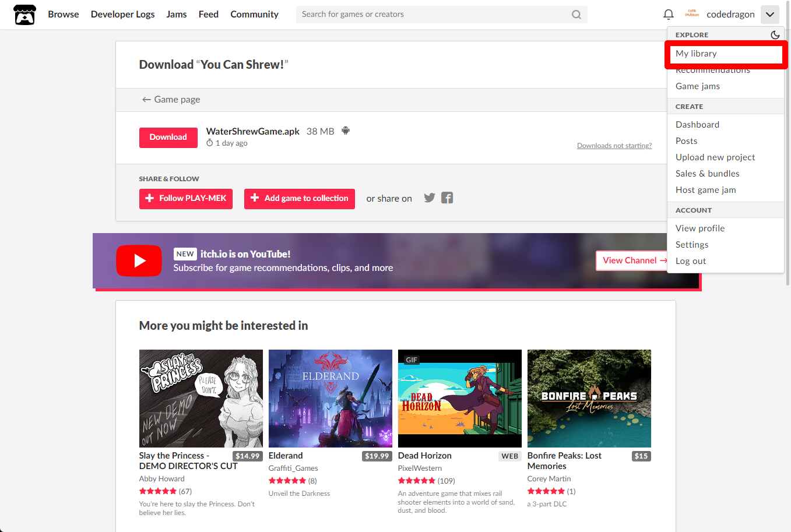Click the $15 price tag
This screenshot has height=532, width=791.
641,456
